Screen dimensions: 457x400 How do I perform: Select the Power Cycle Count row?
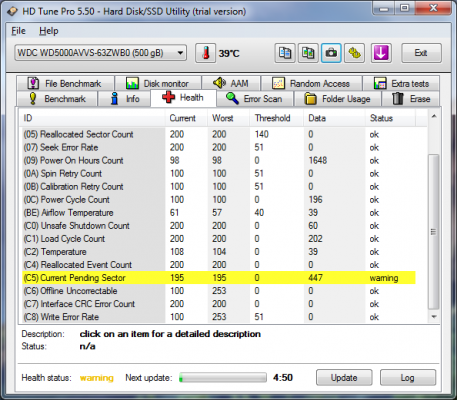tap(219, 199)
